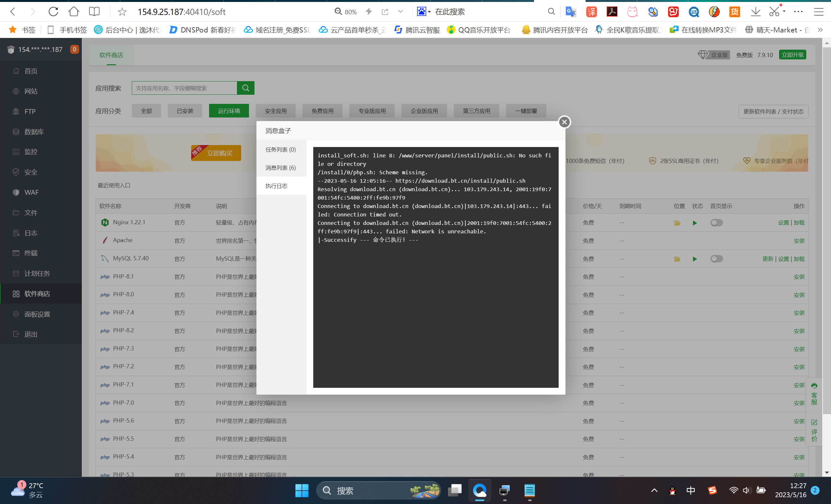Open the Nginx install folder icon
Viewport: 831px width, 504px height.
(677, 223)
